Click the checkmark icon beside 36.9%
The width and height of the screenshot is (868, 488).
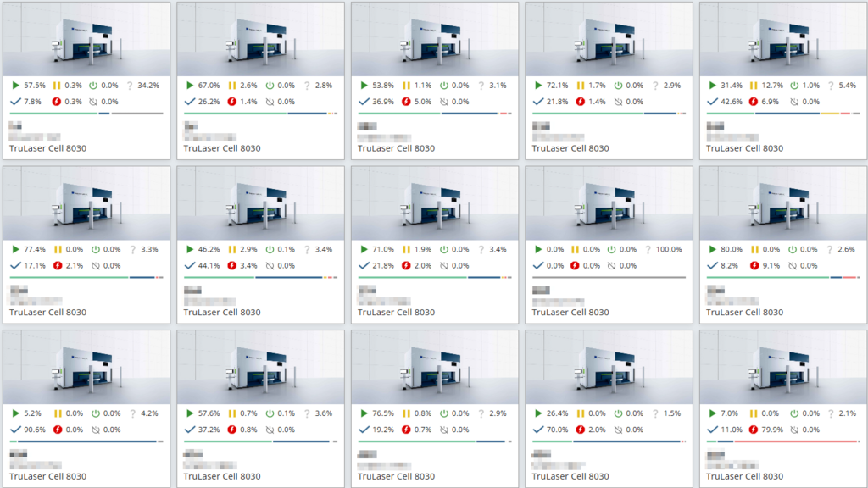[x=364, y=102]
